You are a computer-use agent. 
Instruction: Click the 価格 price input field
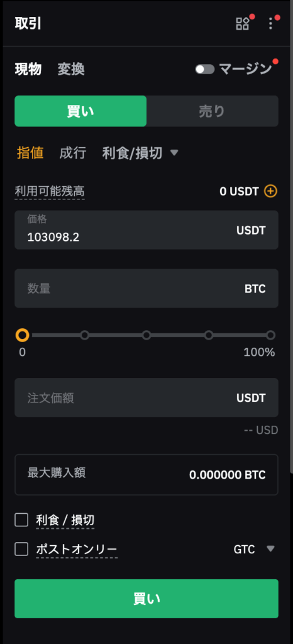[x=146, y=230]
